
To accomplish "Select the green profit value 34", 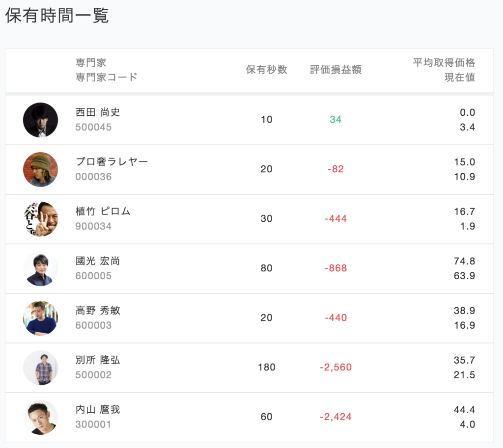I will [336, 120].
